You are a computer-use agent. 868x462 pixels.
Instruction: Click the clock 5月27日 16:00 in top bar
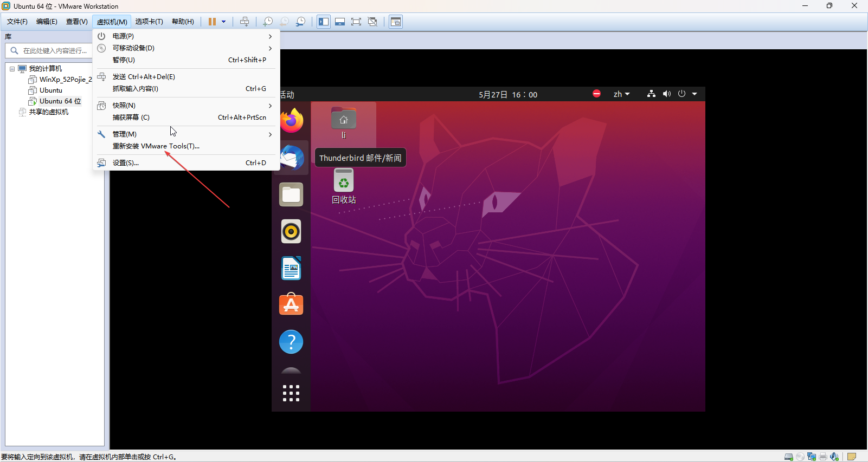pos(508,95)
